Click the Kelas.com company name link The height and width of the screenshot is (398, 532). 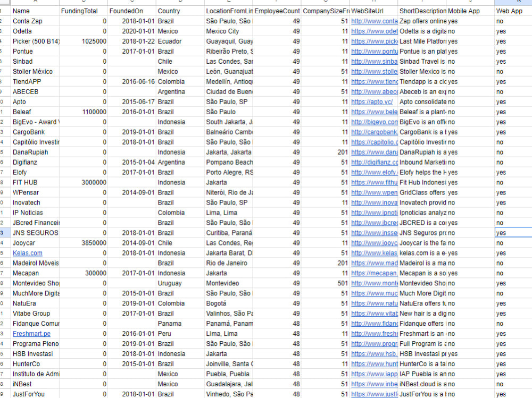[x=28, y=253]
